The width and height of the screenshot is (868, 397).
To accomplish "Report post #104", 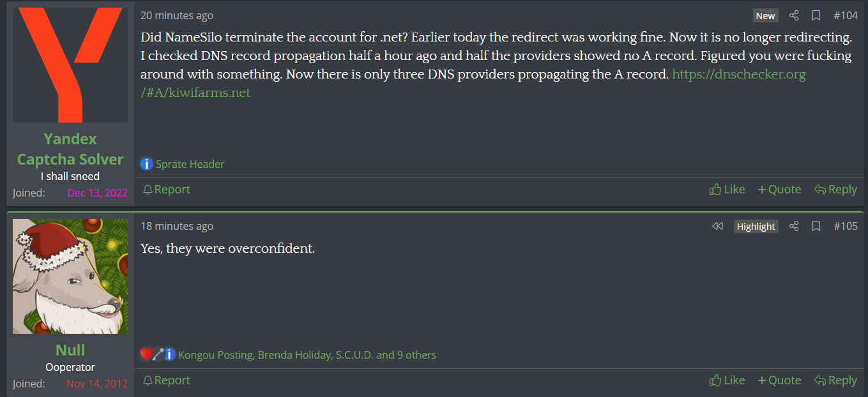I will 166,189.
